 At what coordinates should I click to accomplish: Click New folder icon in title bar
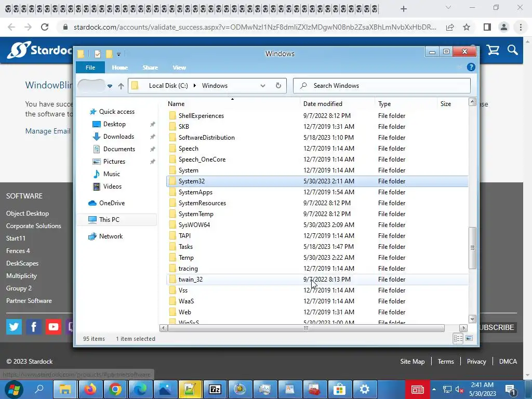click(x=109, y=54)
